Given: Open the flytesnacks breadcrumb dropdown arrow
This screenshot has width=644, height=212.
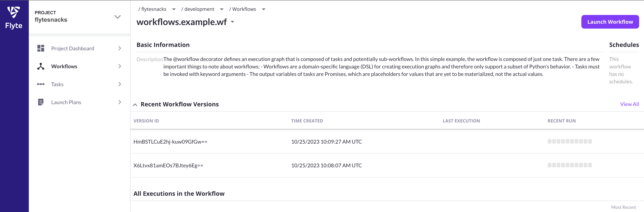Looking at the screenshot, I should [174, 10].
